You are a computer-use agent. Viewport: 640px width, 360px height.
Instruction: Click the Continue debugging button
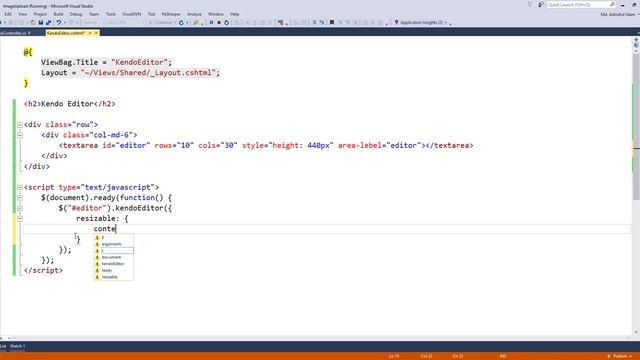click(x=162, y=22)
